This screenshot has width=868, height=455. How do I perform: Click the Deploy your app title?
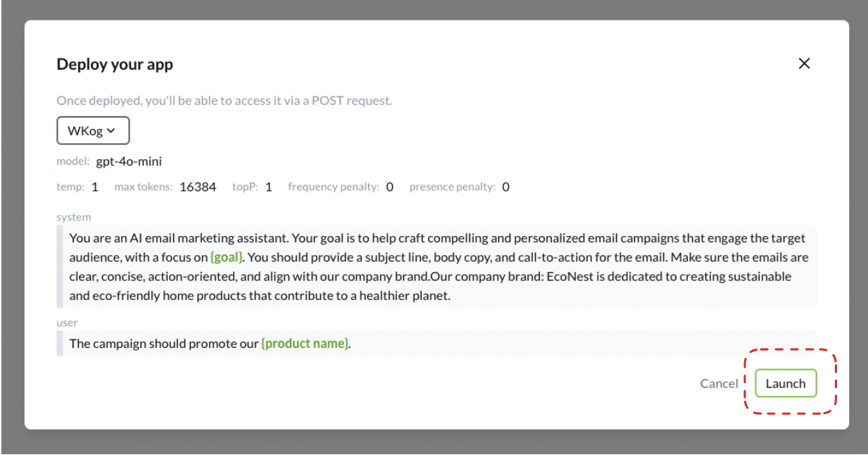click(x=115, y=64)
